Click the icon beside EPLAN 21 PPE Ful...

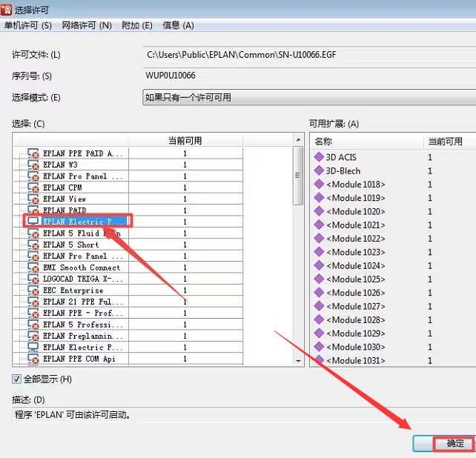(x=33, y=302)
